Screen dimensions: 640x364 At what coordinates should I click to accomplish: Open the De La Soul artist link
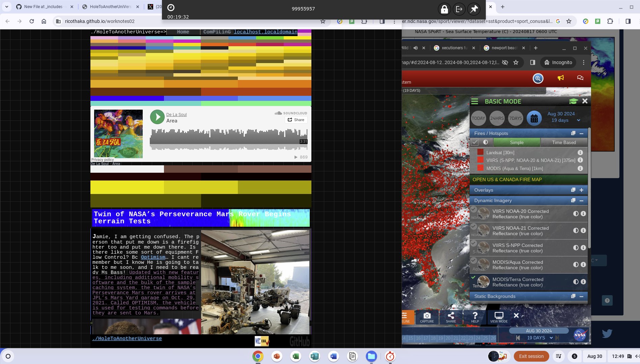[176, 115]
